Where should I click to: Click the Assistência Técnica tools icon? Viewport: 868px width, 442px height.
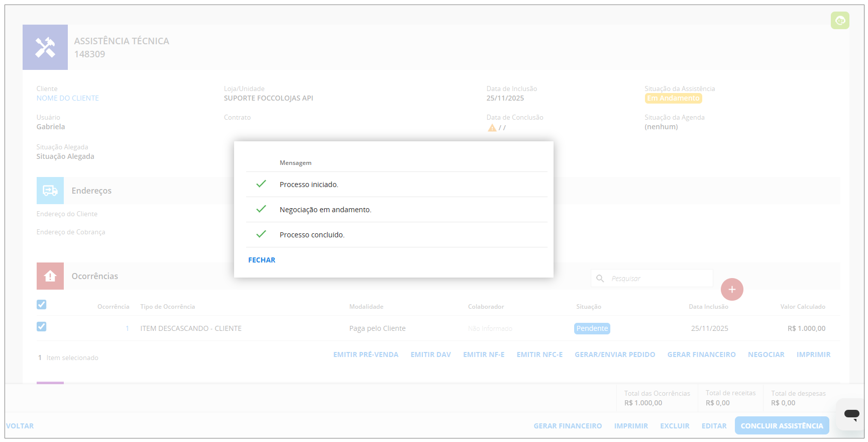tap(45, 47)
